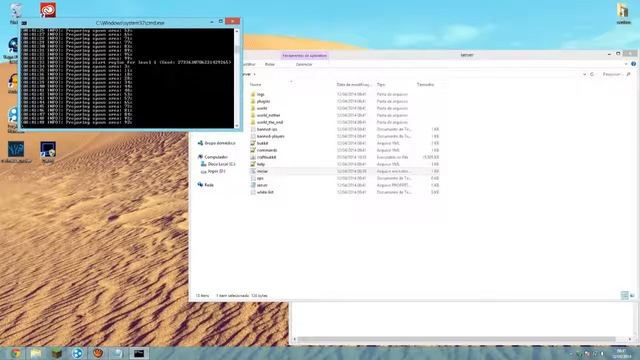Screen dimensions: 640x360
Task: Click the orange round taskbar icon
Action: click(x=98, y=353)
